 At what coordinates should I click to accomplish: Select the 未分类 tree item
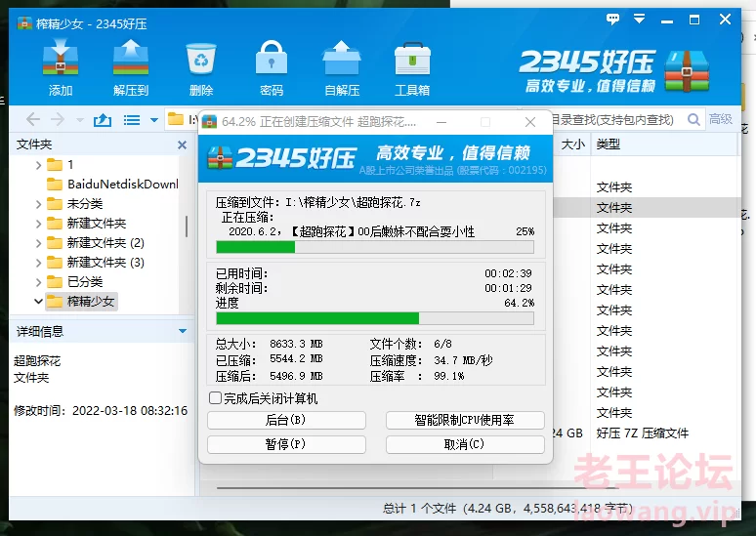(x=75, y=204)
